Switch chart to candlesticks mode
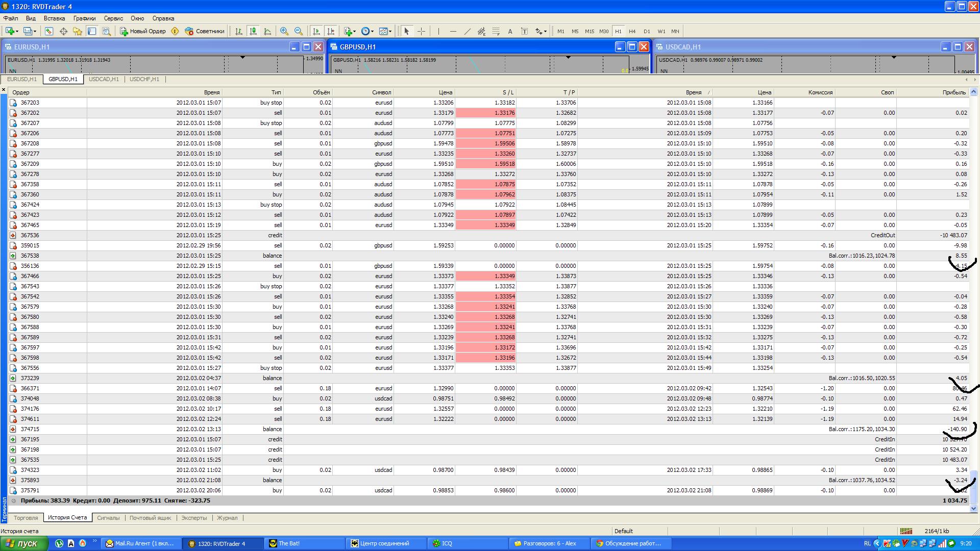 point(253,31)
